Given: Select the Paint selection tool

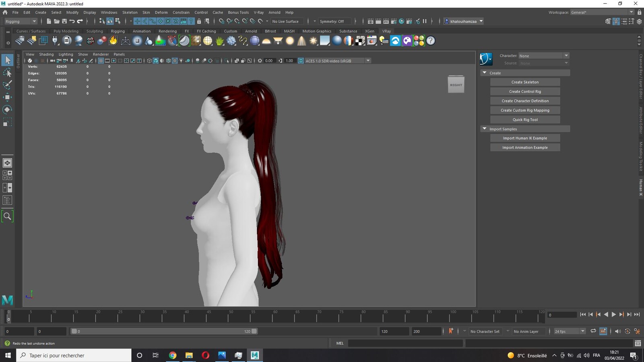Looking at the screenshot, I should pos(7,85).
